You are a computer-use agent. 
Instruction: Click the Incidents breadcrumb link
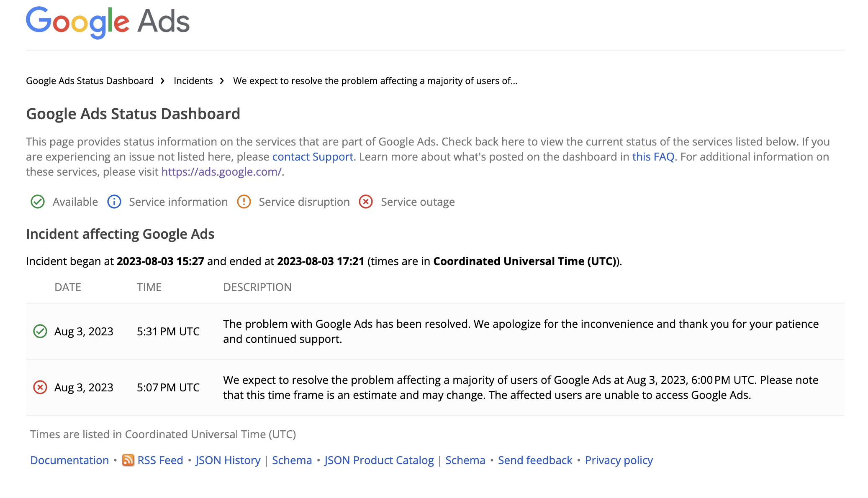(193, 80)
